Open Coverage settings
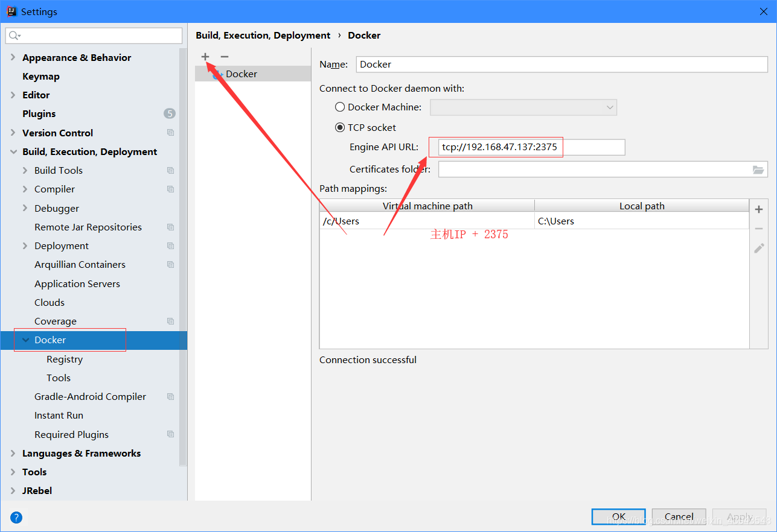The height and width of the screenshot is (532, 777). [x=56, y=321]
